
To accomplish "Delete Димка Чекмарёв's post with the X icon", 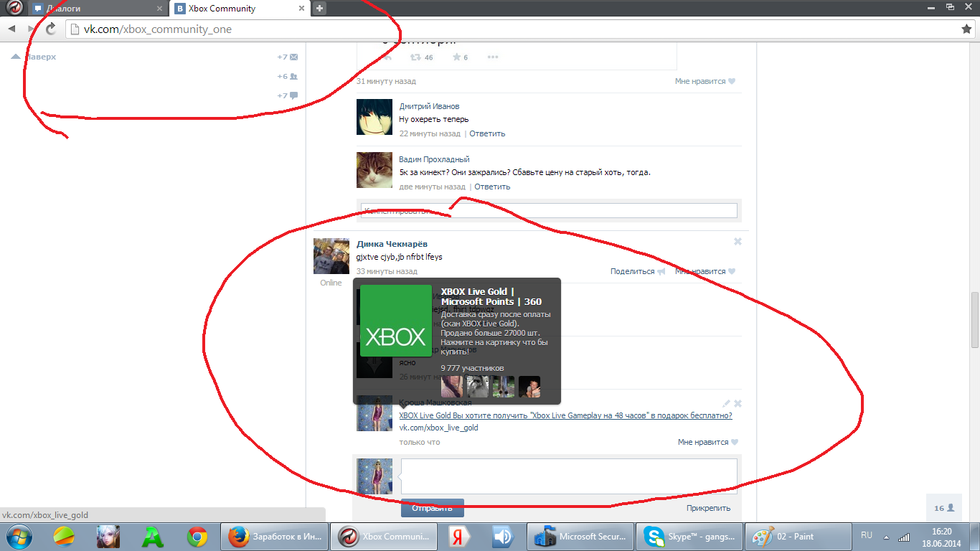I will click(738, 242).
